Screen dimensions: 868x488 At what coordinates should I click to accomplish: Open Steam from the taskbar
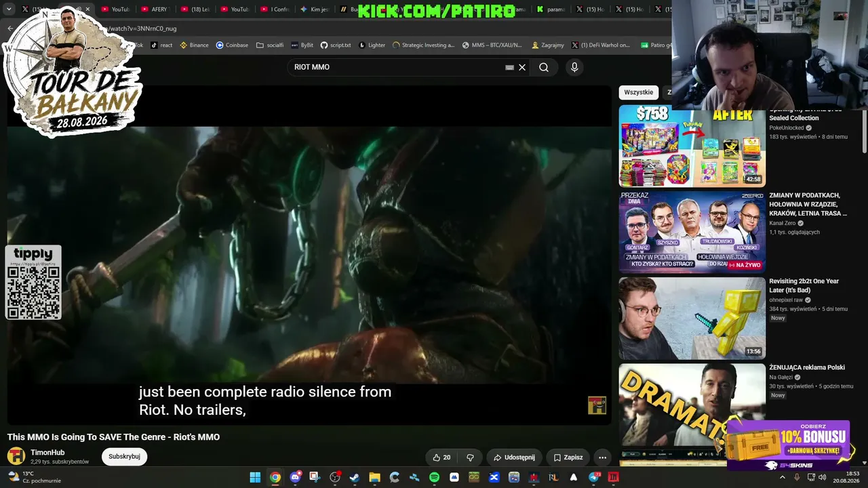355,477
